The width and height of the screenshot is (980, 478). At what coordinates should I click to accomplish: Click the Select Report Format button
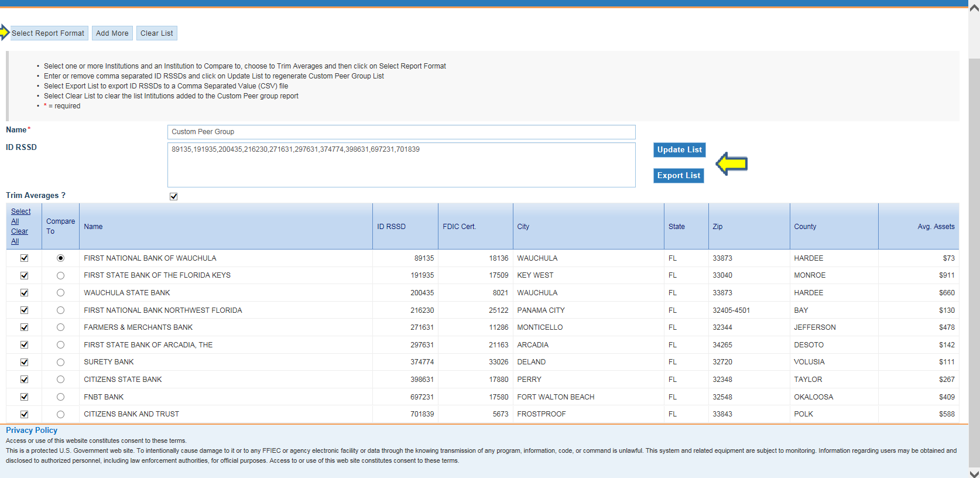click(x=49, y=33)
